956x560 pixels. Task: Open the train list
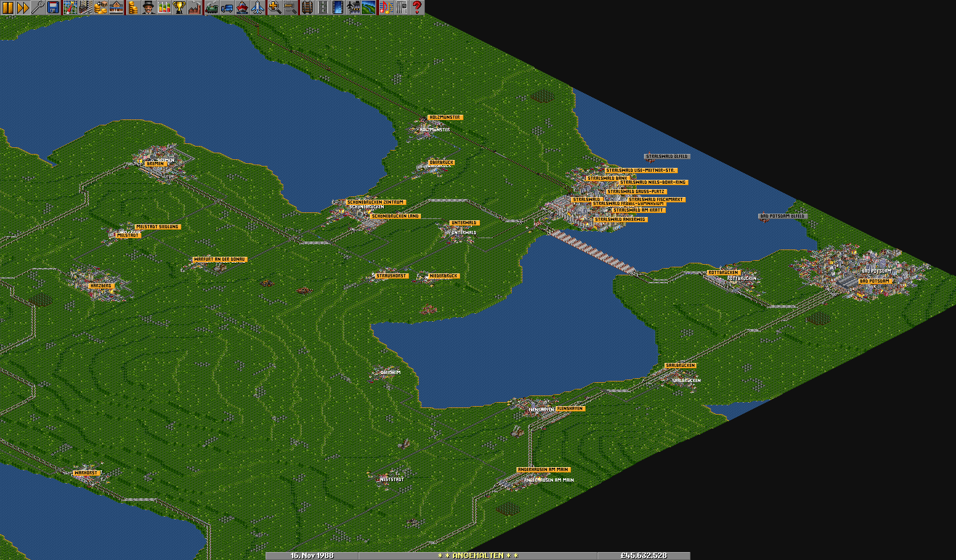click(211, 7)
